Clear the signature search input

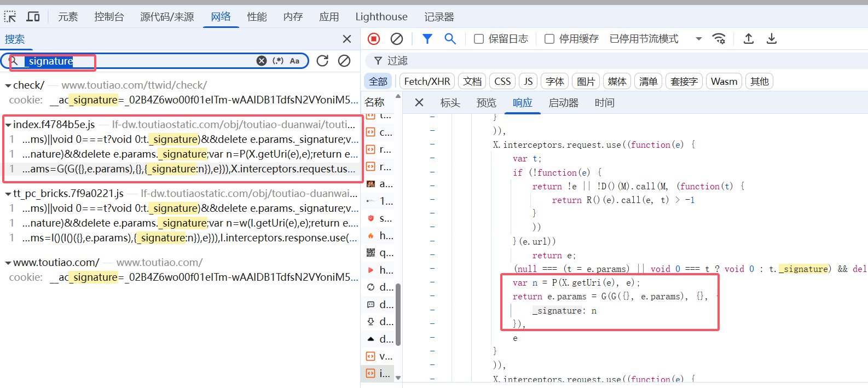click(262, 61)
